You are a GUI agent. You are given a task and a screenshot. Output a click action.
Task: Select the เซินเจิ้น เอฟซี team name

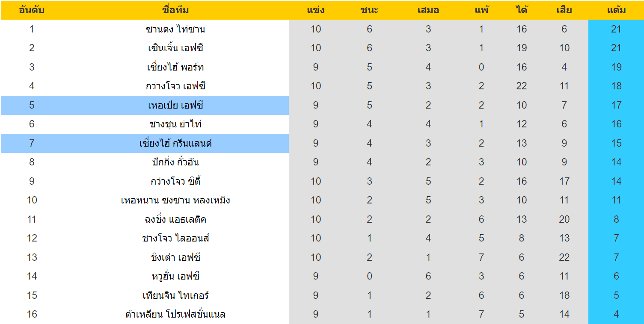pyautogui.click(x=175, y=48)
